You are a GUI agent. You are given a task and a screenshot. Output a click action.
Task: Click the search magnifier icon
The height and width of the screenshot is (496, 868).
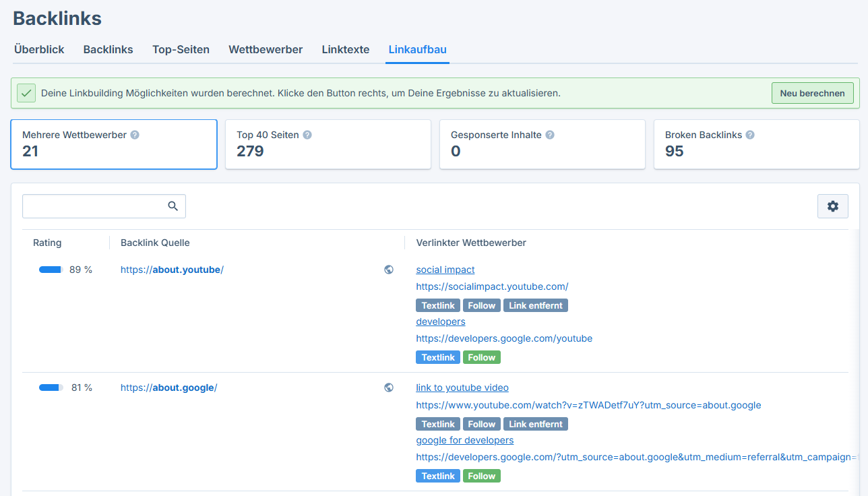173,206
